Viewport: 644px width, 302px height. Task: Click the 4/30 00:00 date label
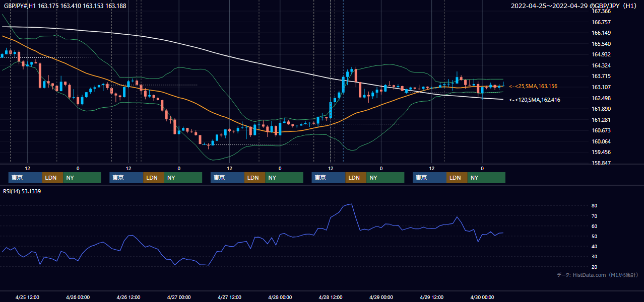(x=482, y=297)
